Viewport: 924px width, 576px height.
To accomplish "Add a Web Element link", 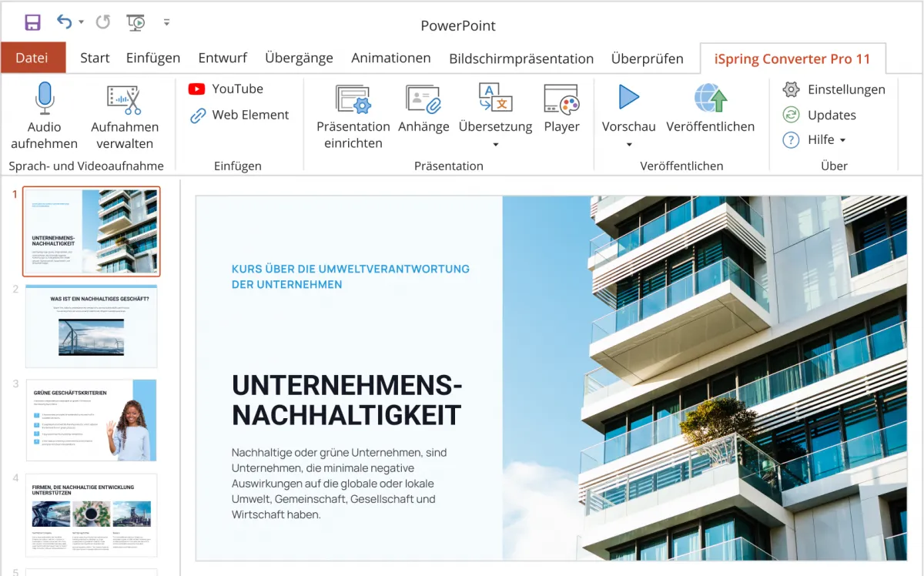I will tap(239, 116).
